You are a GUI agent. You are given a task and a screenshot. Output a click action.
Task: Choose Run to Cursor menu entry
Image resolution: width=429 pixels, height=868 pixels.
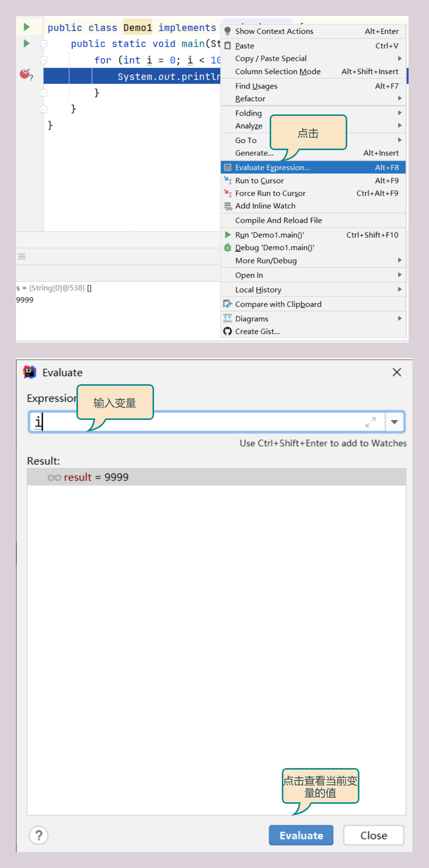(x=259, y=181)
